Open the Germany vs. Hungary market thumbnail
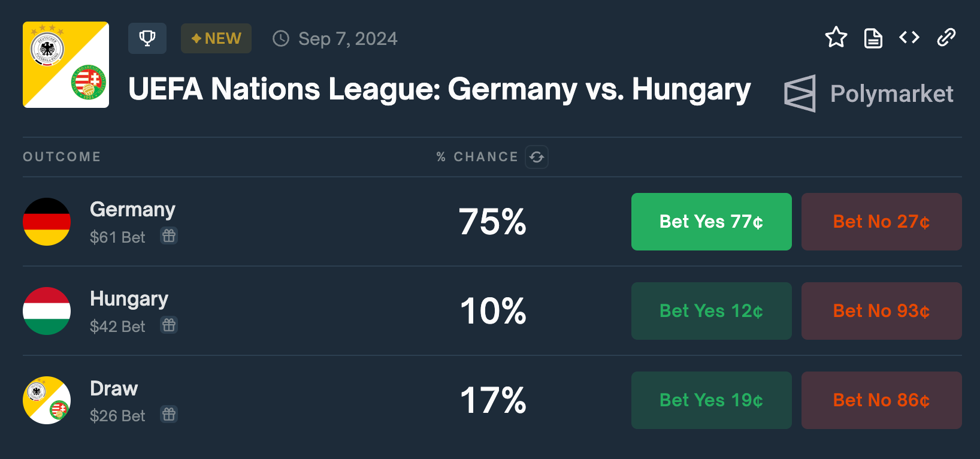The width and height of the screenshot is (980, 459). tap(66, 65)
